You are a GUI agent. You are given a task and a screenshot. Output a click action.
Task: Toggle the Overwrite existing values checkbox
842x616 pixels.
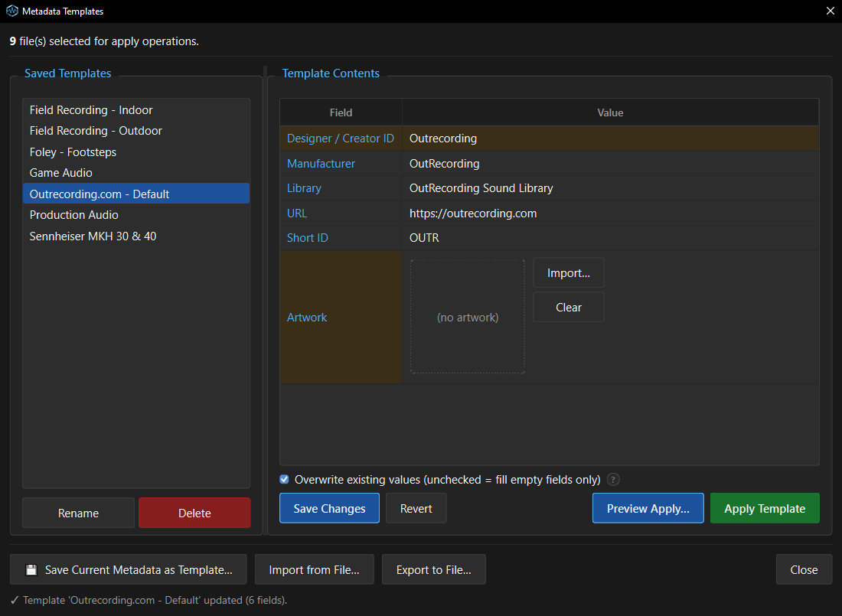point(284,479)
